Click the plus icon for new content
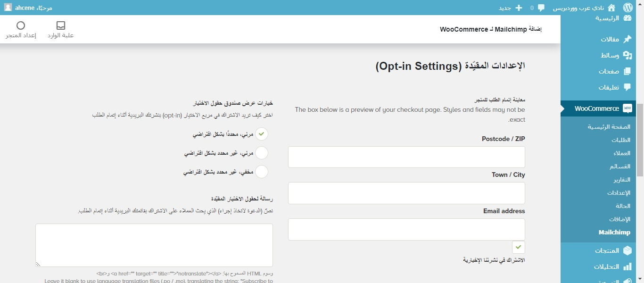644x283 pixels. 519,8
